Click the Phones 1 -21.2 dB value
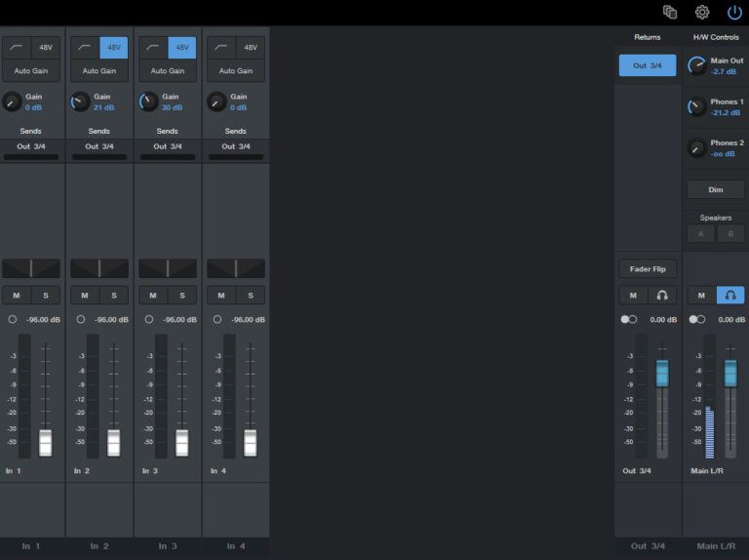Screen dimensions: 749x560 tap(726, 113)
